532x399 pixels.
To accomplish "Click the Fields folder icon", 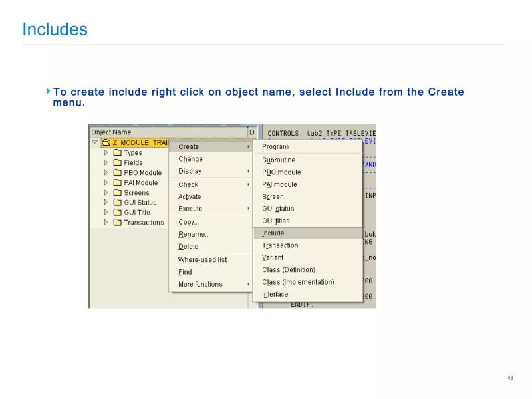I will [118, 163].
